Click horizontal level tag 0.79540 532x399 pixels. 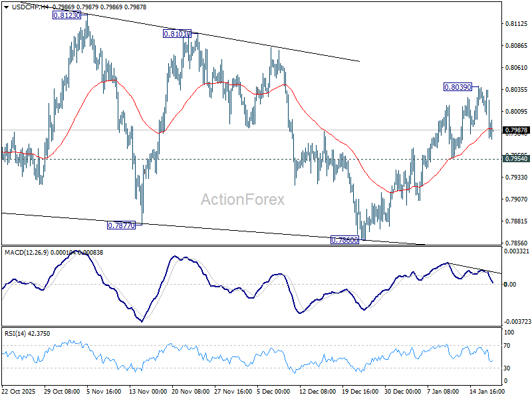pyautogui.click(x=517, y=159)
